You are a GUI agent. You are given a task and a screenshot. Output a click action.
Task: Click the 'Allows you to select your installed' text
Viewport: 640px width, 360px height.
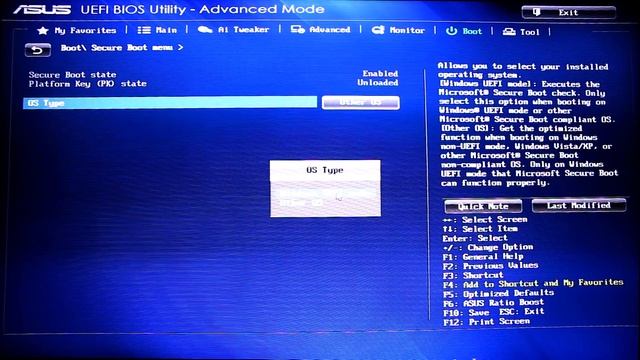pos(523,66)
